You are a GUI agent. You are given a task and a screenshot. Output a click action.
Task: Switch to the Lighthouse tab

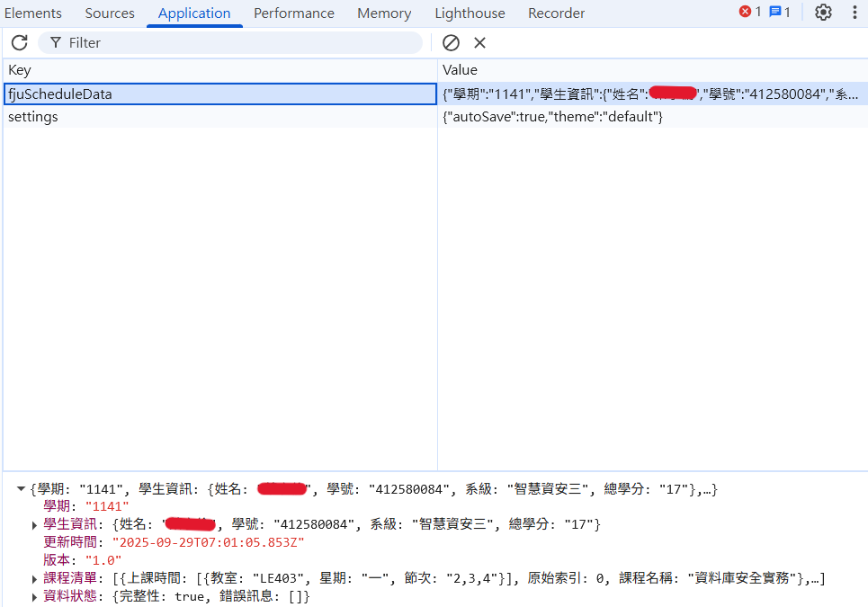tap(470, 13)
